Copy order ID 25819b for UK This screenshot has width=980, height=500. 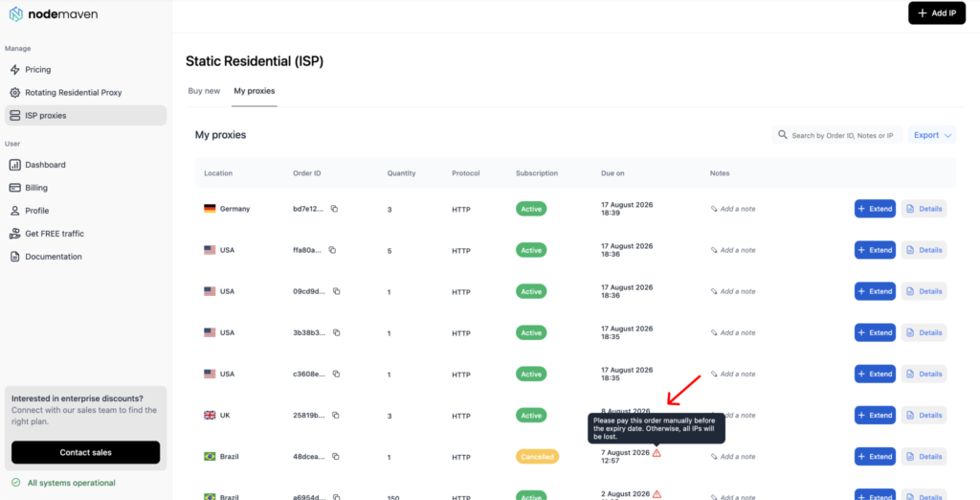(x=336, y=416)
